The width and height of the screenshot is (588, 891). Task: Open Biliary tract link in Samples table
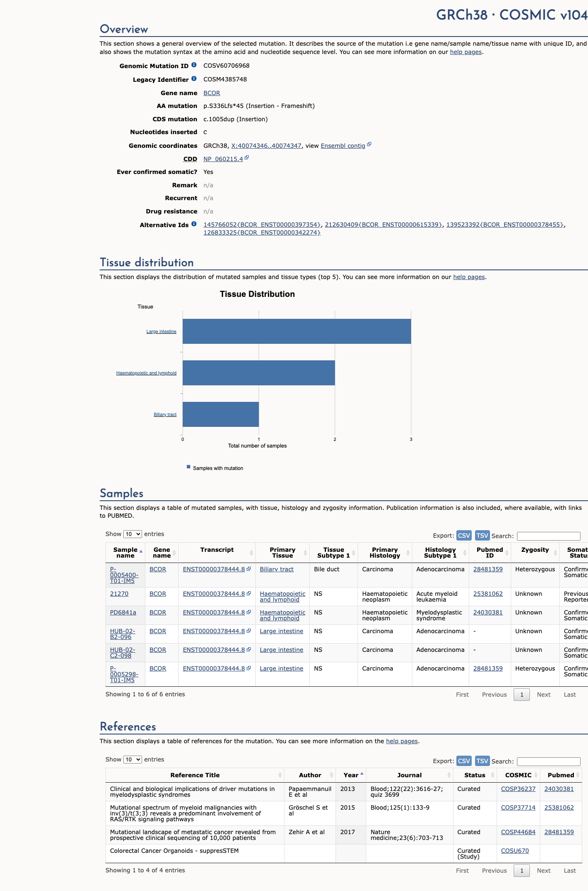[x=277, y=569]
